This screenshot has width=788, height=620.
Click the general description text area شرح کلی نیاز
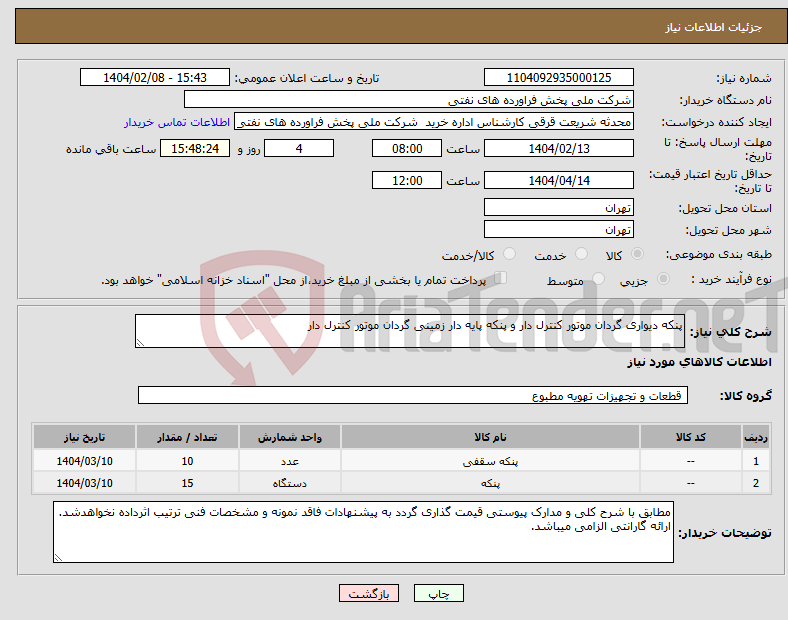point(410,331)
